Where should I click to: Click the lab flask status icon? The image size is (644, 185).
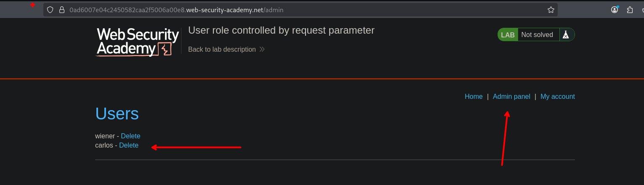click(x=566, y=35)
